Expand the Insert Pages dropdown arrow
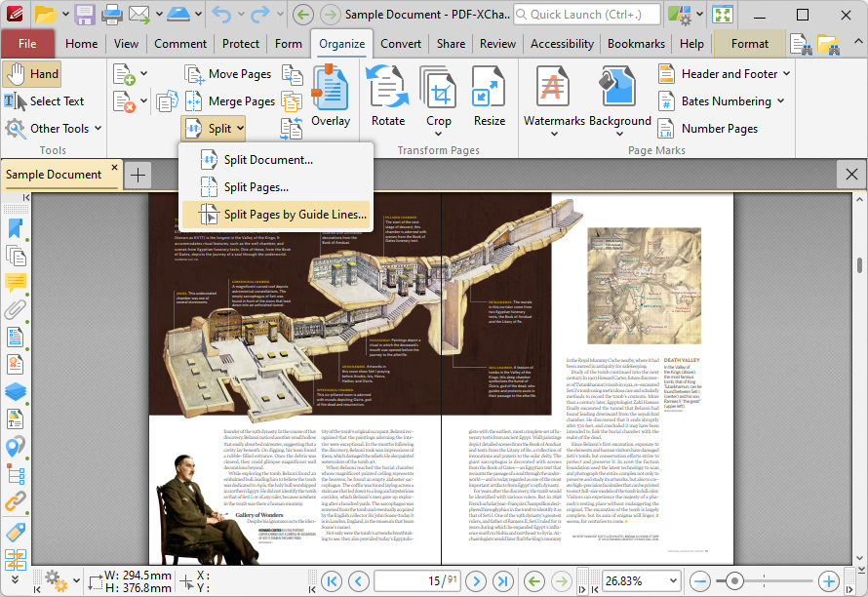Viewport: 868px width, 597px height. (x=144, y=73)
